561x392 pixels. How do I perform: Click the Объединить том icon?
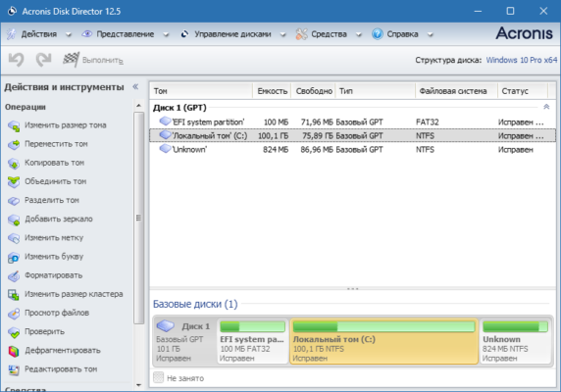click(14, 181)
